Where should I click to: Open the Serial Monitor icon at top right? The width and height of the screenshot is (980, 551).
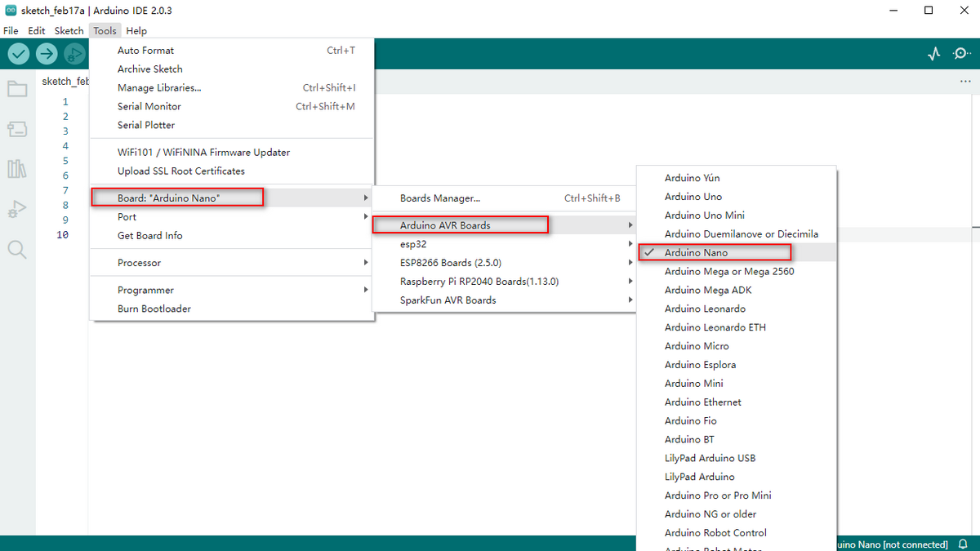[x=961, y=54]
